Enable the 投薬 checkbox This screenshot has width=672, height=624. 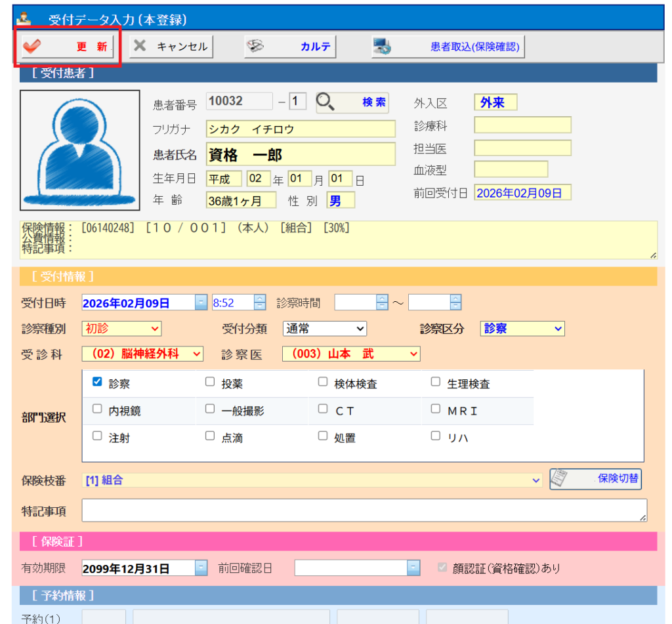point(210,382)
